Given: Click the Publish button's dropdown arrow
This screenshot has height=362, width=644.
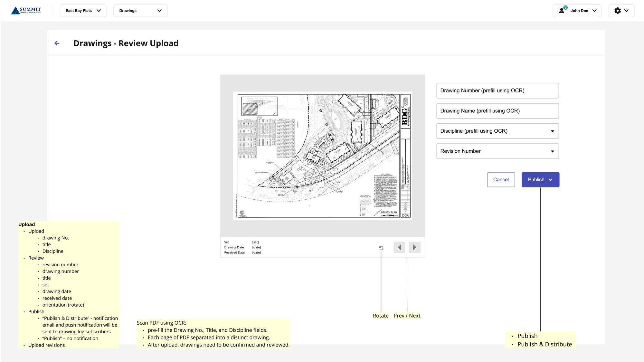Looking at the screenshot, I should coord(551,180).
